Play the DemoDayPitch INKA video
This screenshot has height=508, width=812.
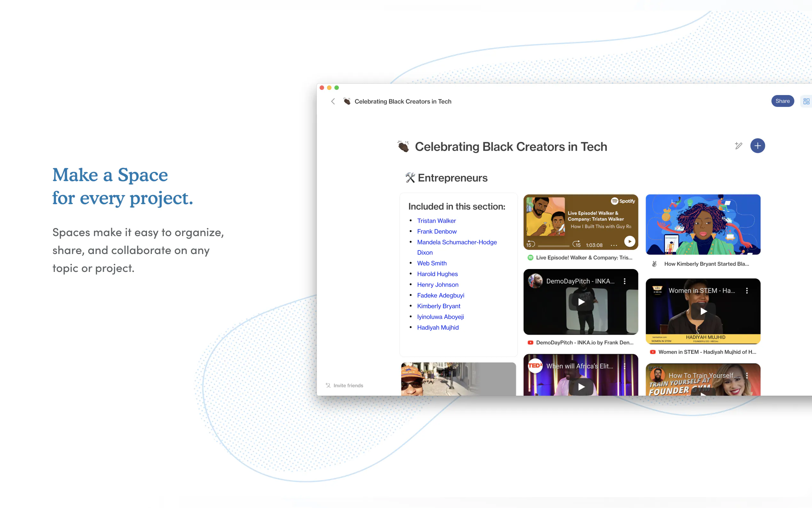581,302
